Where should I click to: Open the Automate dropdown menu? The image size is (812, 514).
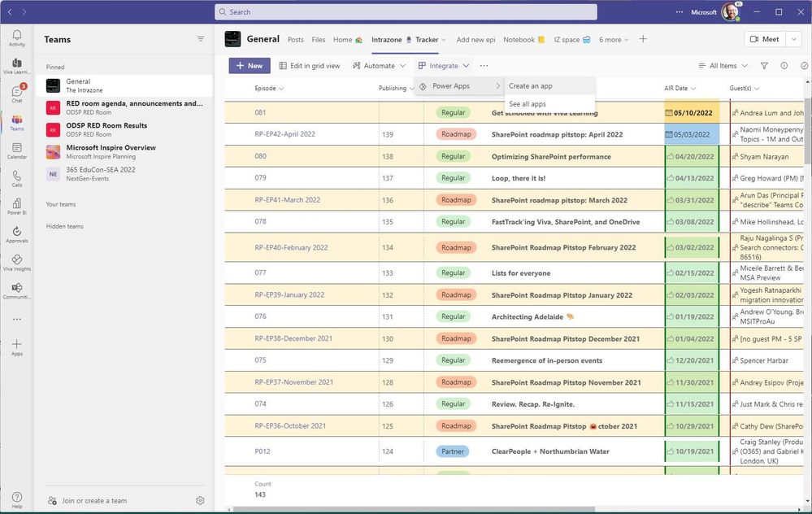(x=379, y=66)
